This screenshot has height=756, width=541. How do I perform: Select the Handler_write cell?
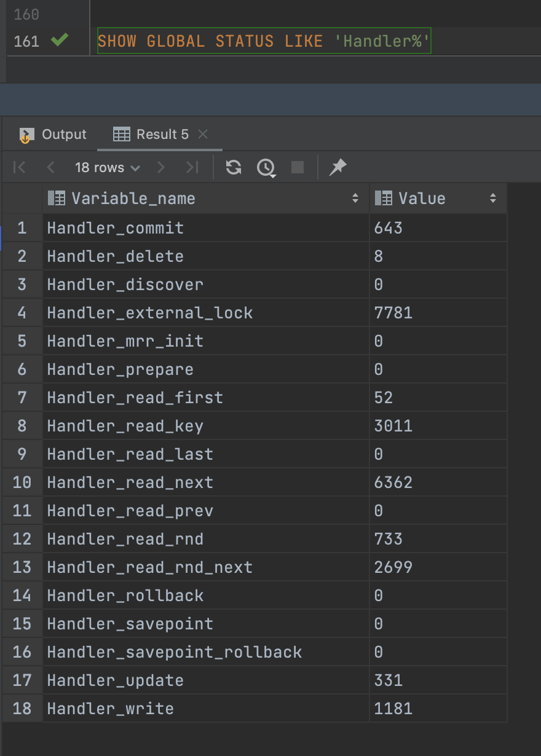(206, 709)
